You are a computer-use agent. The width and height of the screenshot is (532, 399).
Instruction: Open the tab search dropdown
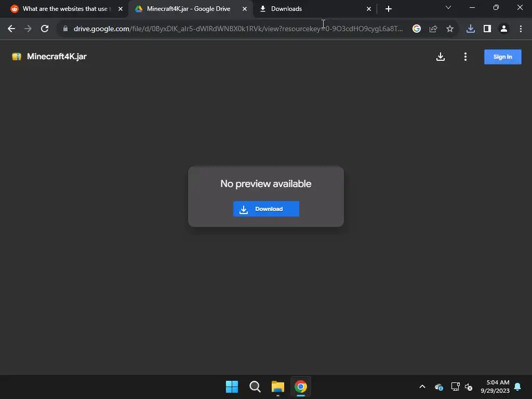tap(448, 7)
